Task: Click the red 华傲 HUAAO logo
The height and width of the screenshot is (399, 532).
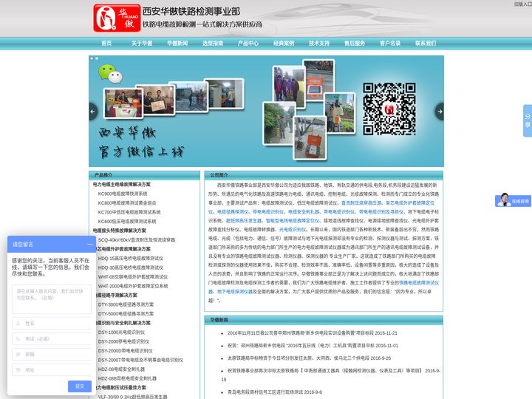Action: [117, 18]
